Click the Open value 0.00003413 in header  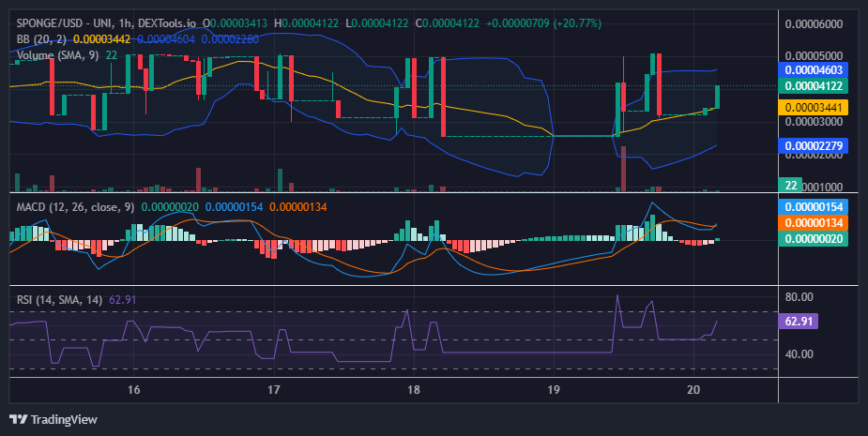238,23
